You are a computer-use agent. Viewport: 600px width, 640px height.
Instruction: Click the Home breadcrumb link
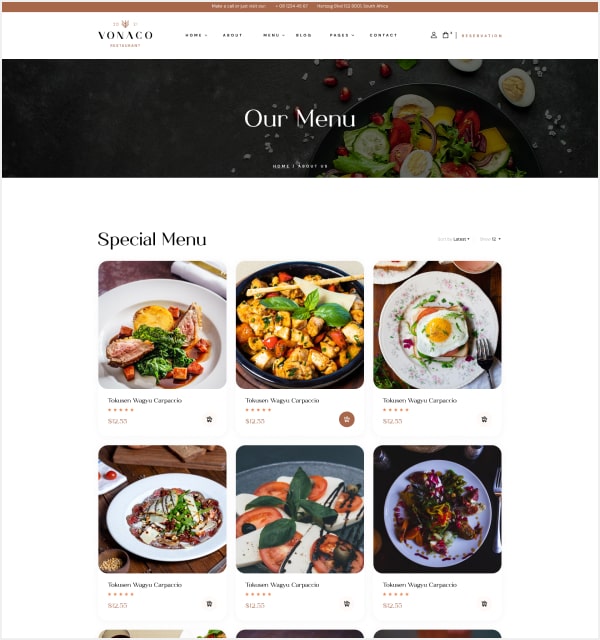tap(281, 167)
